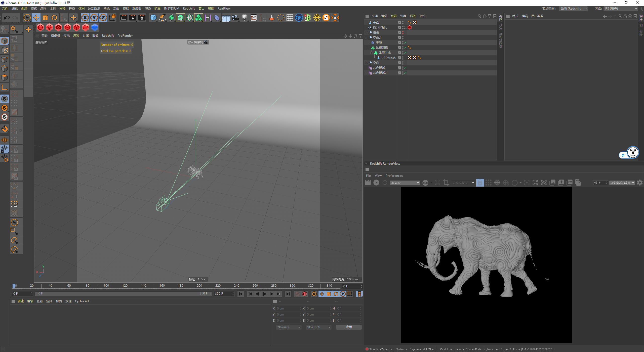
Task: Toggle visibility dots of 备份 object
Action: pyautogui.click(x=403, y=33)
